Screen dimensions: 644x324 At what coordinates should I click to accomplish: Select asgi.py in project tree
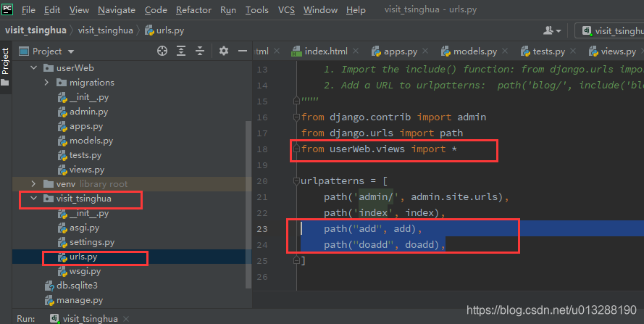click(79, 228)
